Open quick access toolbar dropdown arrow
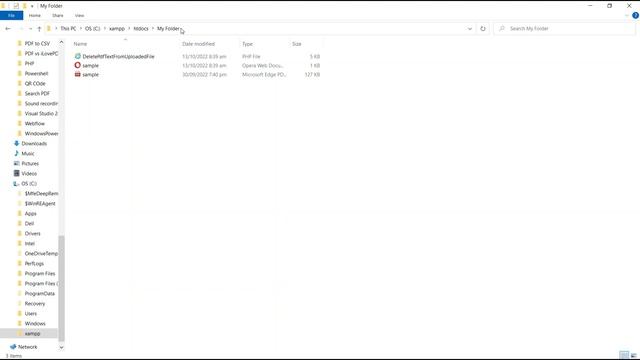The width and height of the screenshot is (640, 360). click(32, 6)
